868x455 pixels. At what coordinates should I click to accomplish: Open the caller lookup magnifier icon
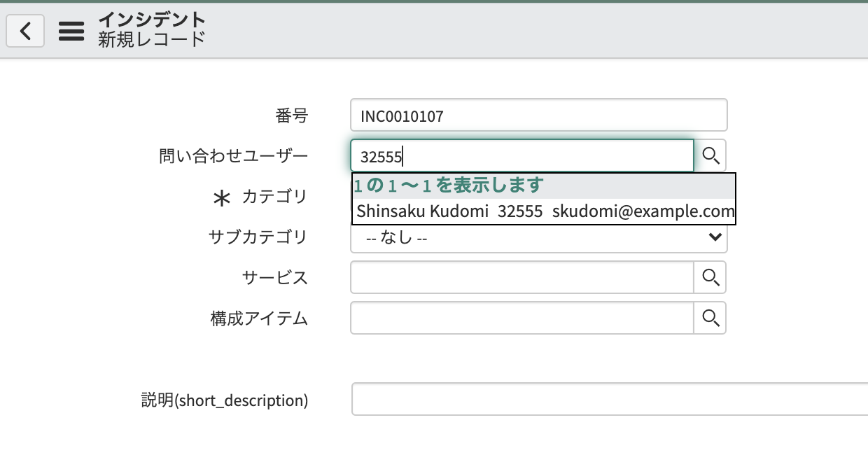[x=710, y=155]
